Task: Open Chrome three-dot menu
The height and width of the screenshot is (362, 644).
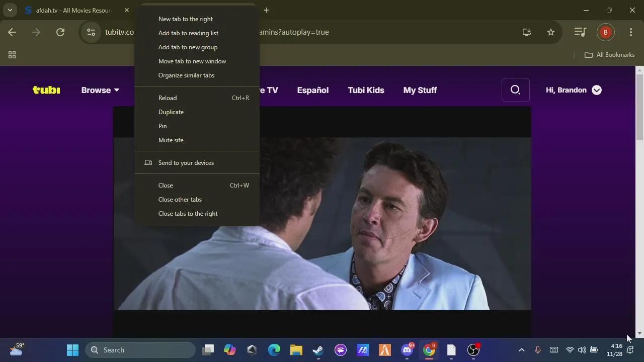Action: pos(631,32)
